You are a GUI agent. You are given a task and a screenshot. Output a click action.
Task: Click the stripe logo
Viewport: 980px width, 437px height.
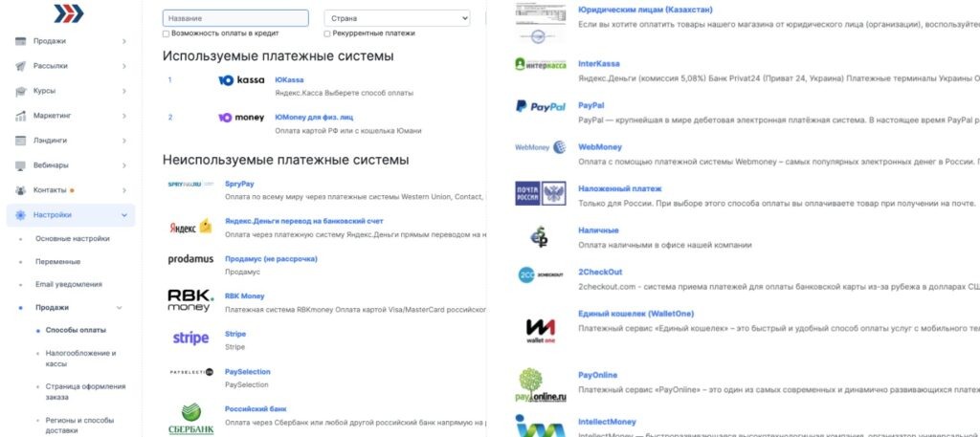[x=190, y=339]
